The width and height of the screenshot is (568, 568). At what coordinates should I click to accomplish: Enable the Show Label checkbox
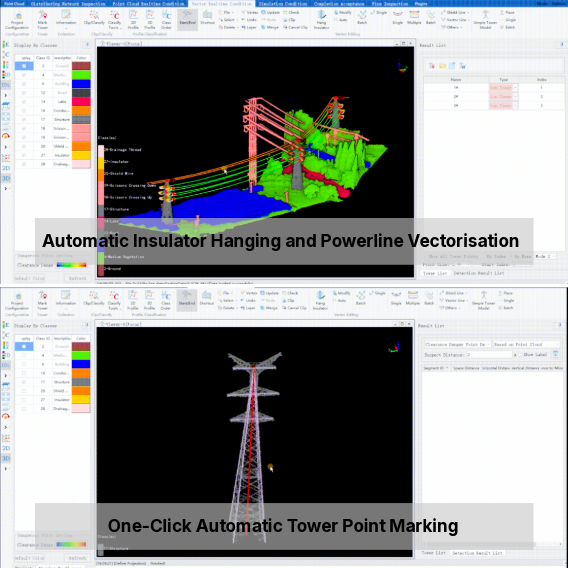point(521,355)
